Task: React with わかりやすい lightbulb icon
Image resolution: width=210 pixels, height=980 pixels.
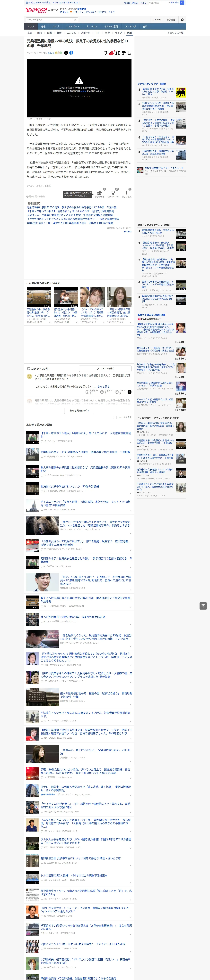Action: (113, 193)
